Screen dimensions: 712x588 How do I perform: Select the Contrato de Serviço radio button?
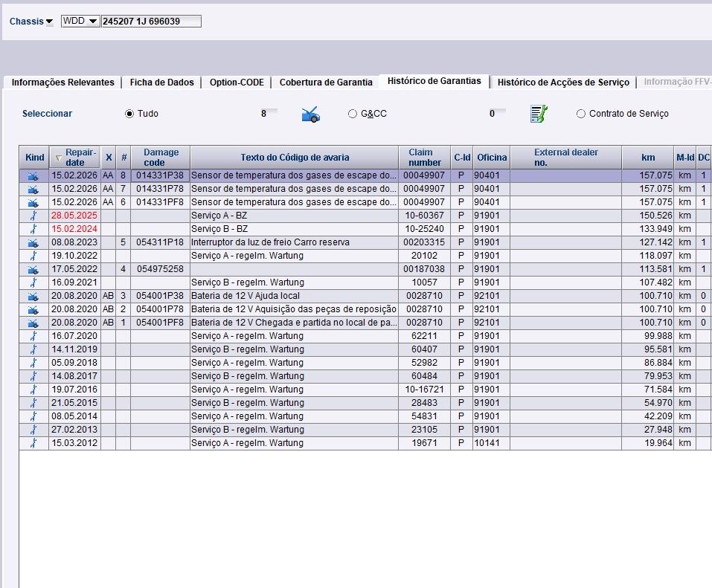[581, 114]
